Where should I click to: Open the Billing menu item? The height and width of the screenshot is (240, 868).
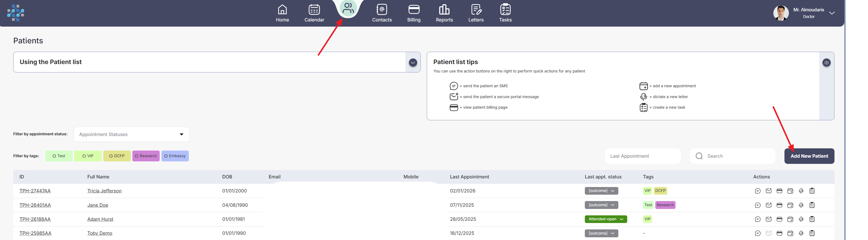(x=414, y=13)
